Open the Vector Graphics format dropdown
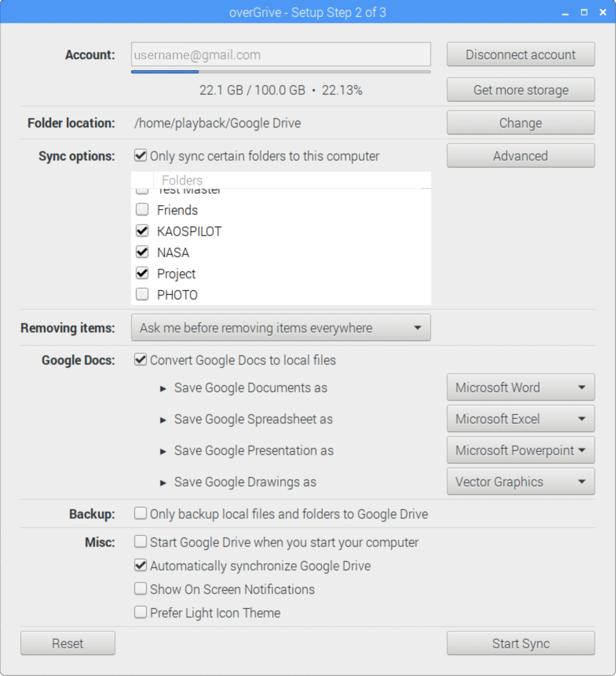 520,482
